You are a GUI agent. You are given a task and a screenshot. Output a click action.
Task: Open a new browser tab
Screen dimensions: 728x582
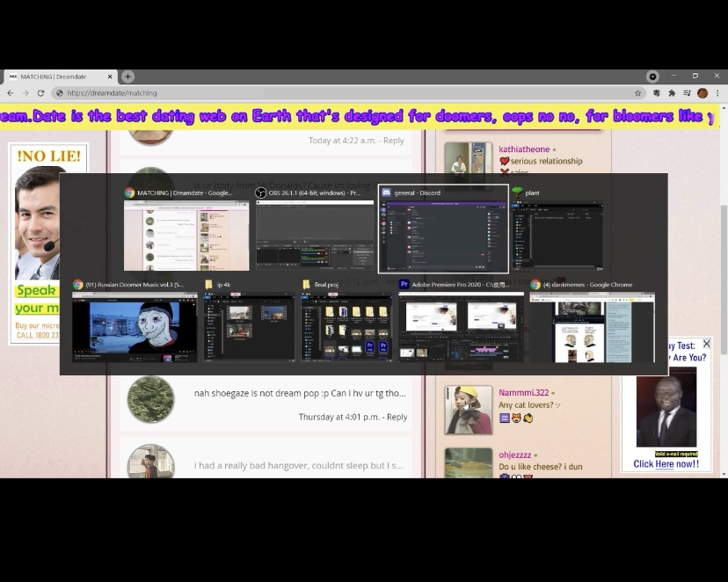(127, 76)
